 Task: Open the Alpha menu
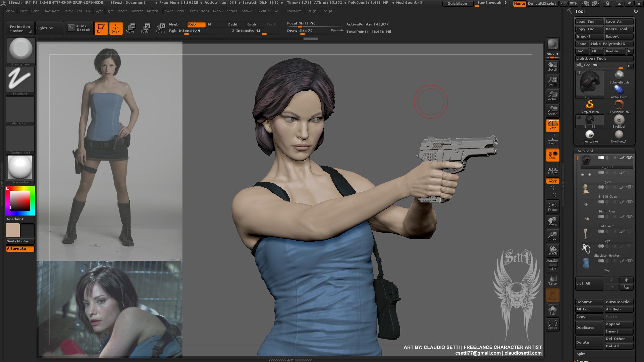[10, 11]
